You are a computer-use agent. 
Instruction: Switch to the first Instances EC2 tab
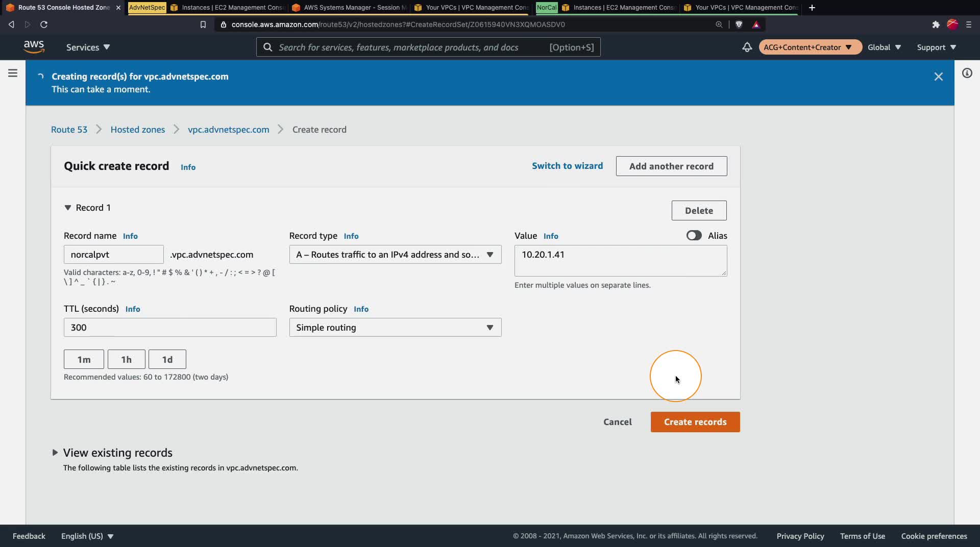click(x=228, y=8)
